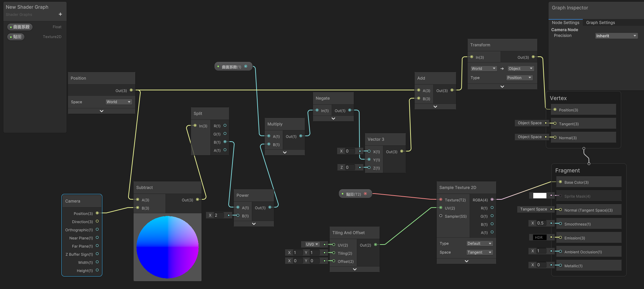Select the Camera node title

point(73,201)
